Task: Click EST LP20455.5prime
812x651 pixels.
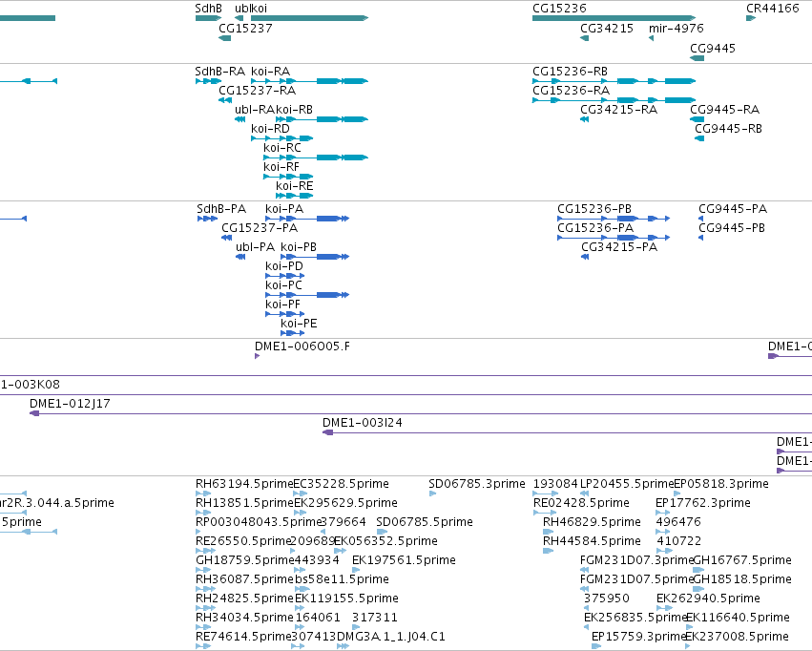Action: point(627,484)
